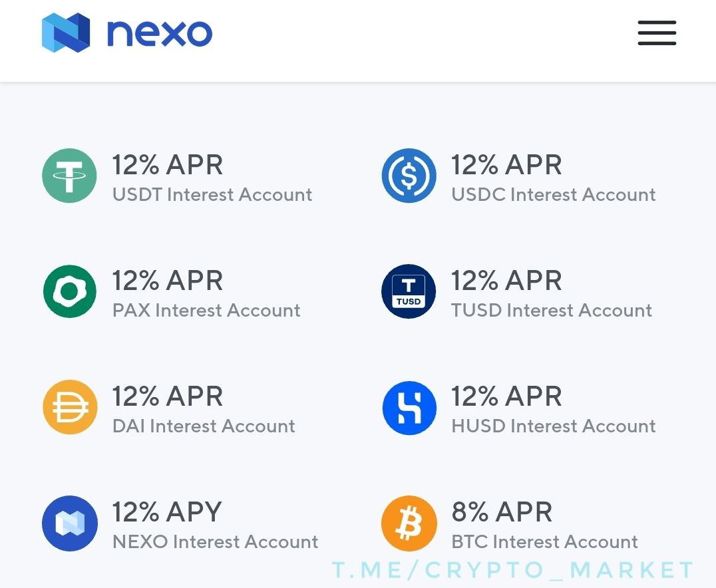Click the yellow DAI coin icon
Image resolution: width=716 pixels, height=588 pixels.
pos(70,407)
